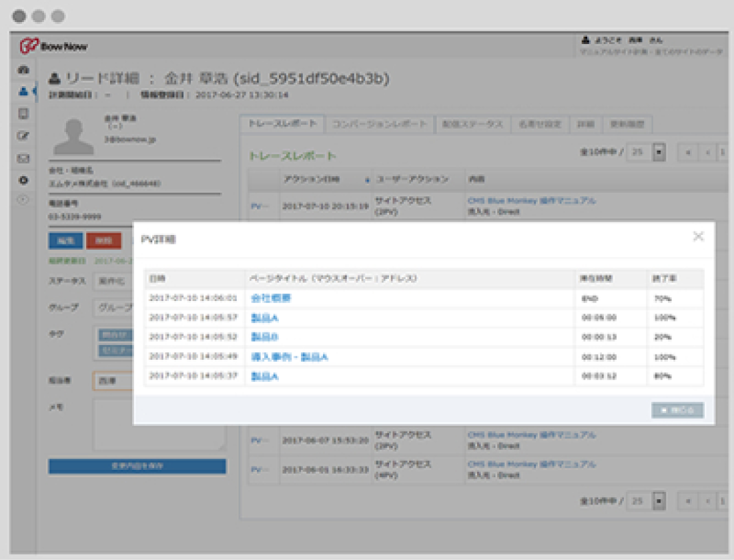Open top page-size dropdown showing 25
Image resolution: width=734 pixels, height=560 pixels.
[647, 152]
